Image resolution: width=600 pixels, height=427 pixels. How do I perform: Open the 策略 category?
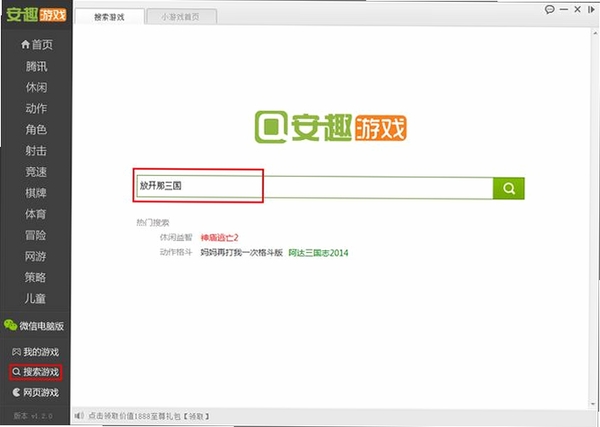36,277
